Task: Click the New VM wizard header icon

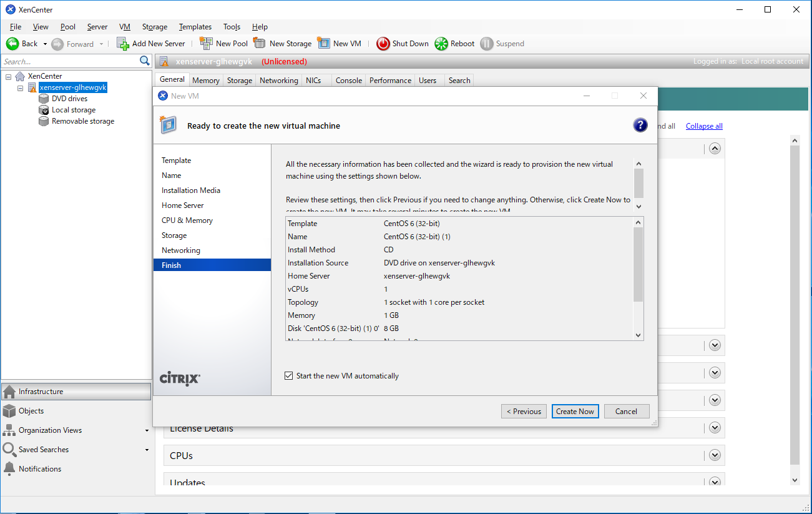Action: coord(167,125)
